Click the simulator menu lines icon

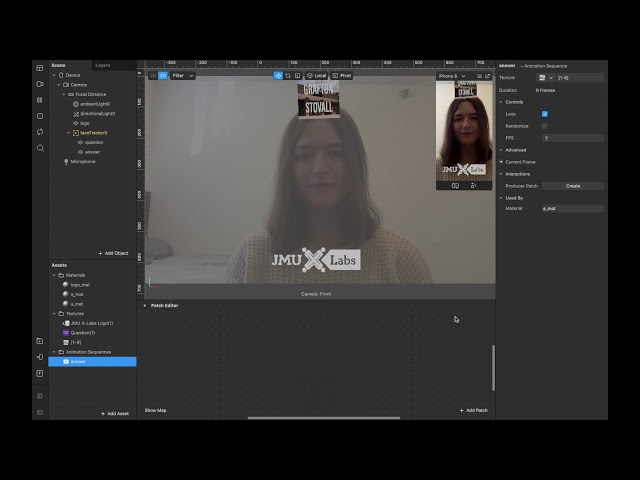[479, 76]
